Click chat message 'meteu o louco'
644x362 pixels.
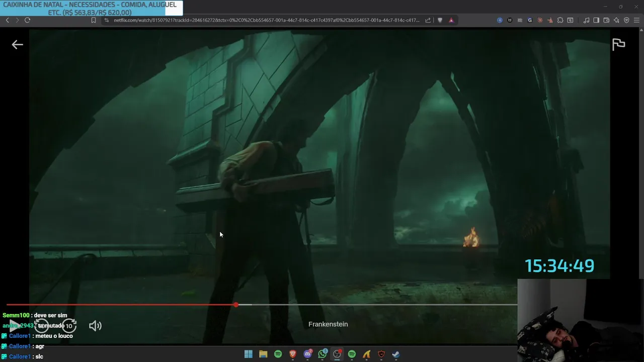pos(54,336)
